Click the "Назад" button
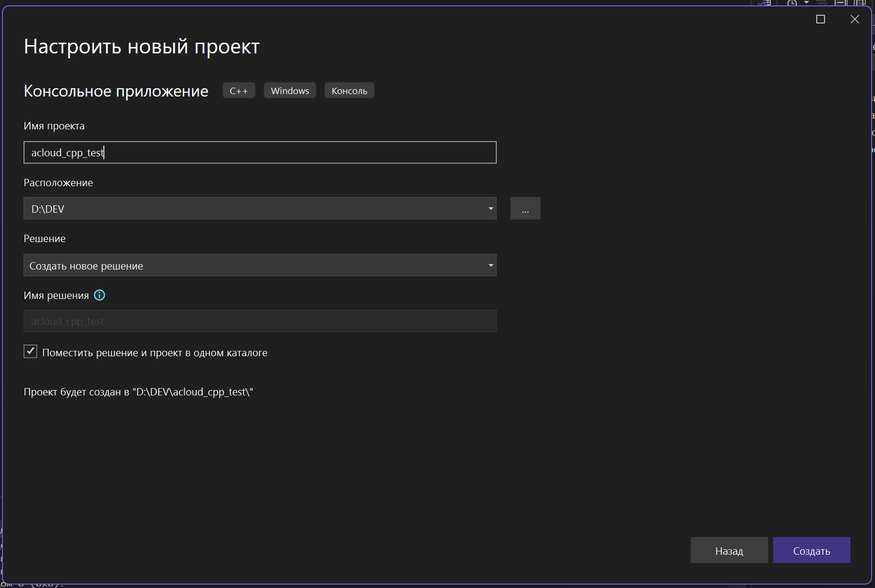The height and width of the screenshot is (588, 875). pos(729,550)
